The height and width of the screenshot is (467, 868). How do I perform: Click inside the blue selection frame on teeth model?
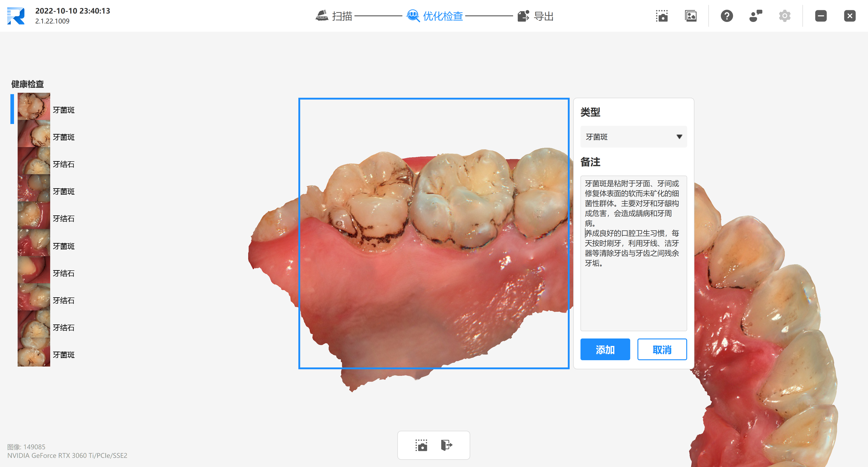[x=434, y=233]
